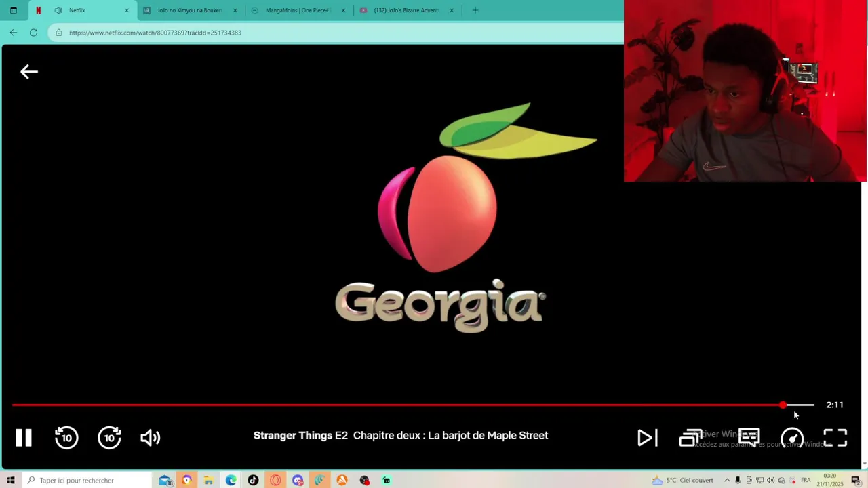Click the microphone tray icon
The height and width of the screenshot is (488, 868).
click(x=738, y=480)
